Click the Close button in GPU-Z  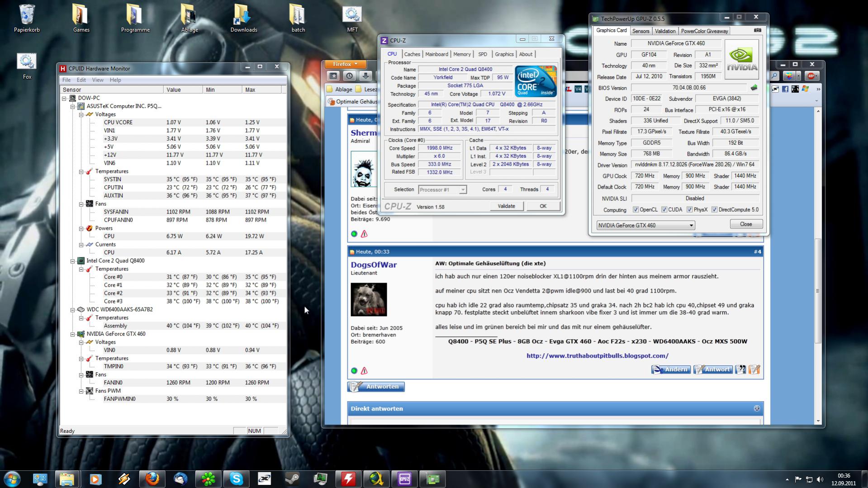pyautogui.click(x=746, y=224)
